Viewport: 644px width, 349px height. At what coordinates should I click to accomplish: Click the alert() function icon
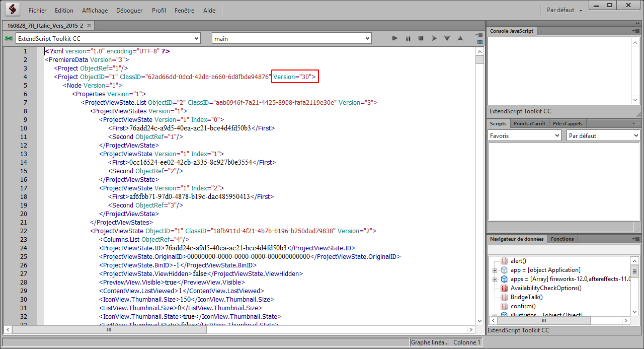[504, 261]
